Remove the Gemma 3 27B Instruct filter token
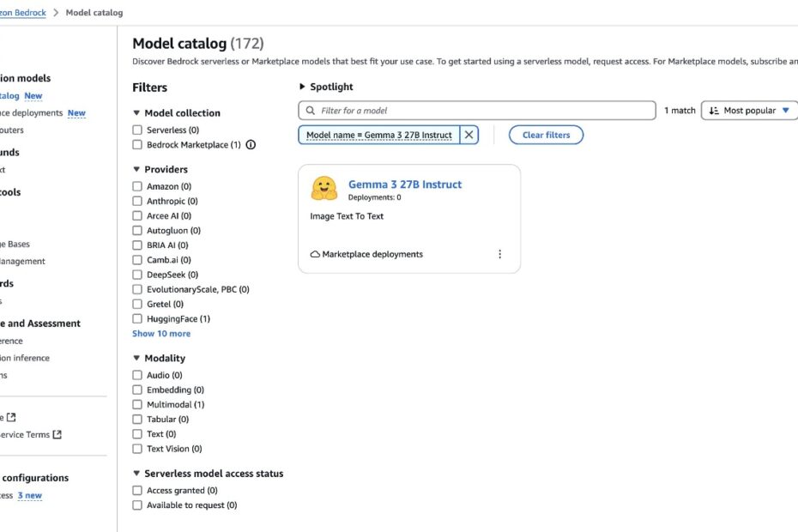798x532 pixels. pos(469,135)
